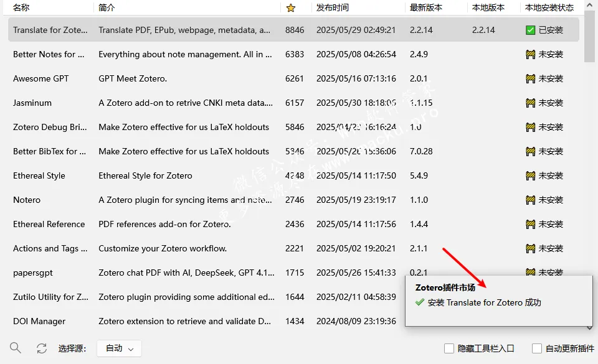Tick the 隐藏工具栏入口 checkbox
This screenshot has width=598, height=364.
[x=449, y=348]
